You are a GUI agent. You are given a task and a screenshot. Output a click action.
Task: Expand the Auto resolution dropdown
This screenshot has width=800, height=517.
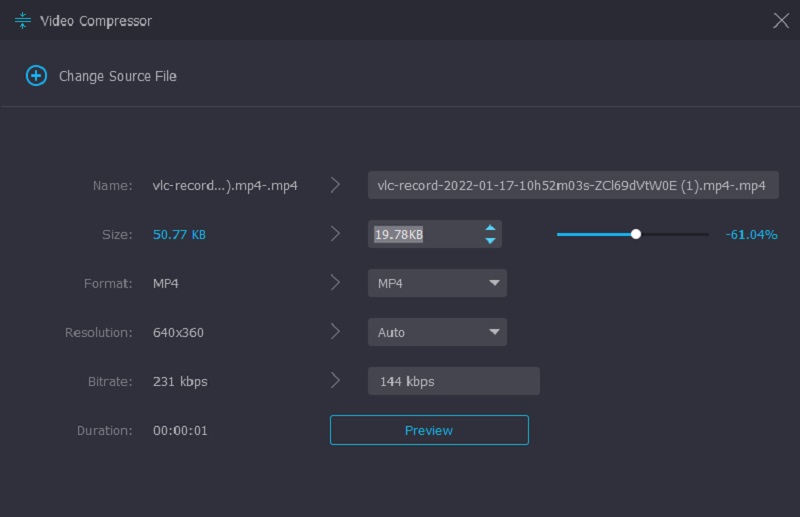coord(437,332)
